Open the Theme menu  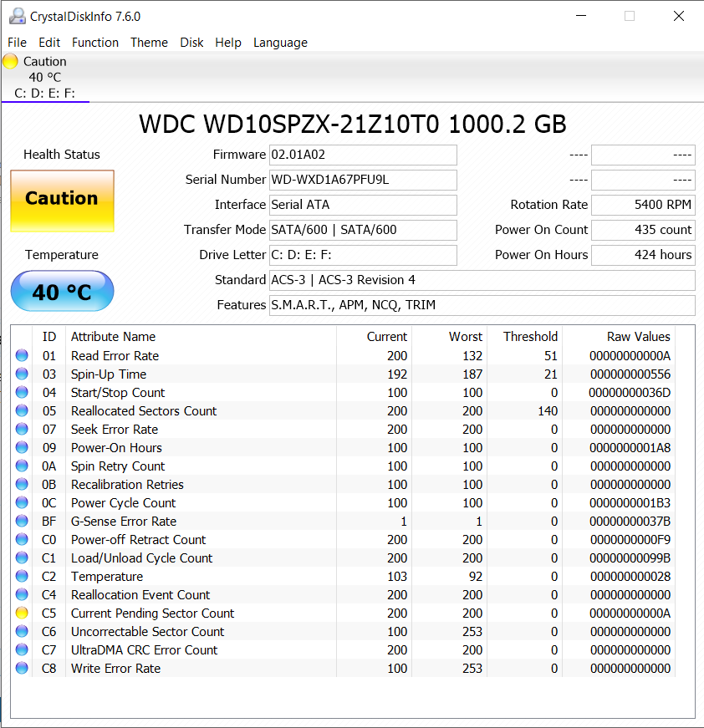[x=149, y=43]
